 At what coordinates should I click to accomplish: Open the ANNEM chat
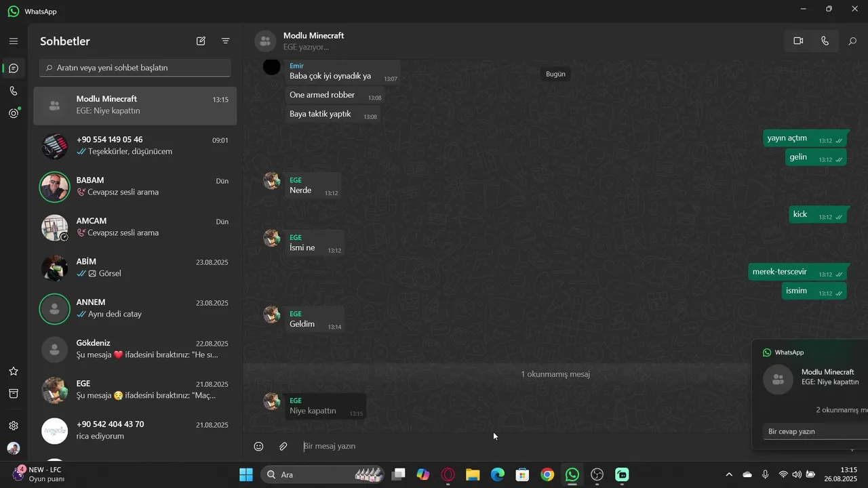(135, 308)
